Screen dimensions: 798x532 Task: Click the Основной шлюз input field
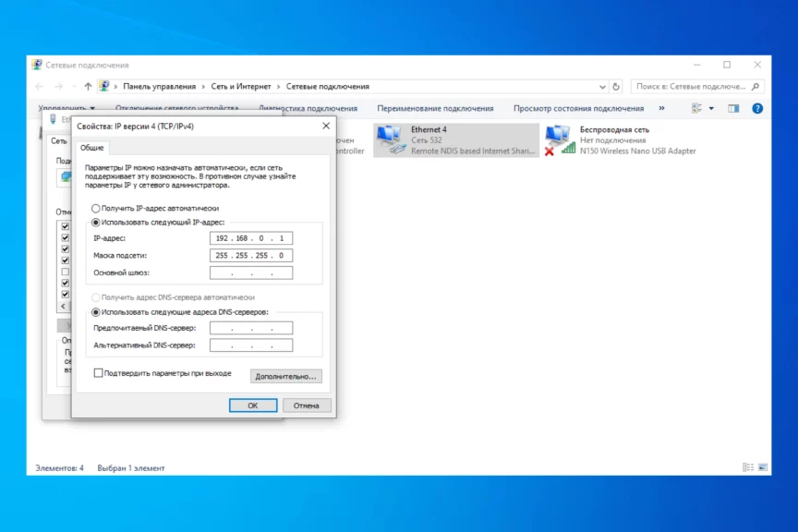250,272
